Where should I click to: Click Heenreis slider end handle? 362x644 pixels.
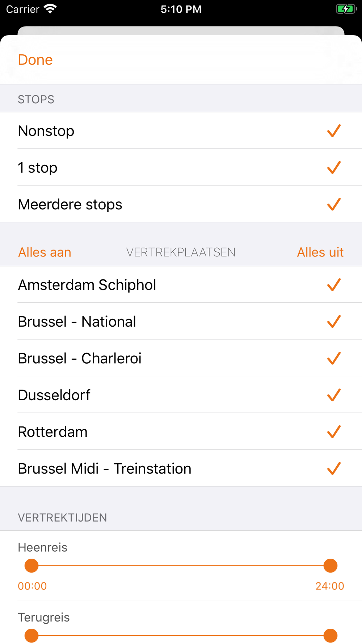click(331, 566)
